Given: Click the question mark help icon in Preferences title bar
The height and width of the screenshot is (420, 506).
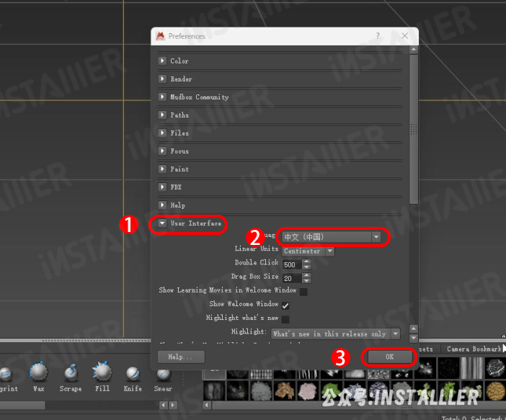Looking at the screenshot, I should coord(378,36).
